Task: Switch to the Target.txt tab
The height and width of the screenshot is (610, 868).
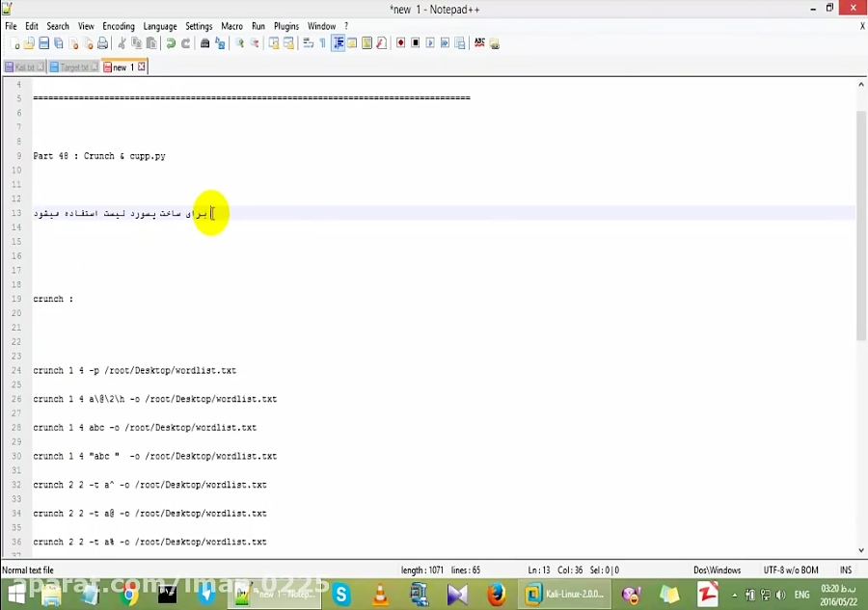Action: (73, 66)
